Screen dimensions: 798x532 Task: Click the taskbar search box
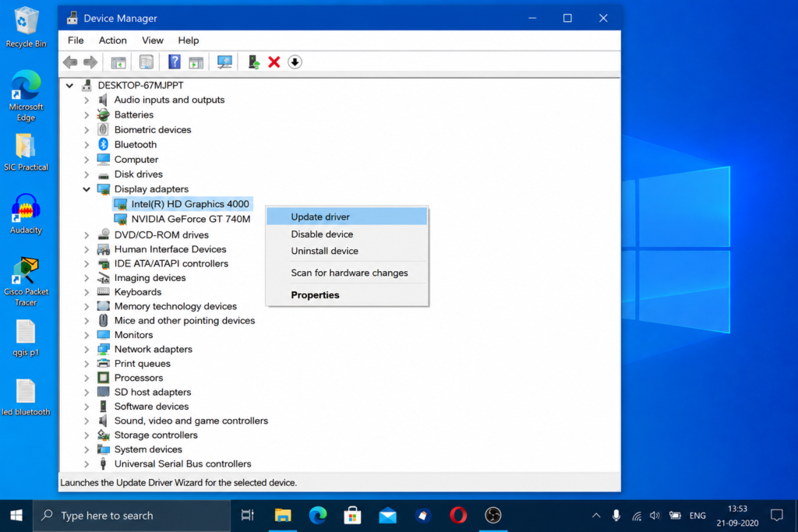[132, 516]
